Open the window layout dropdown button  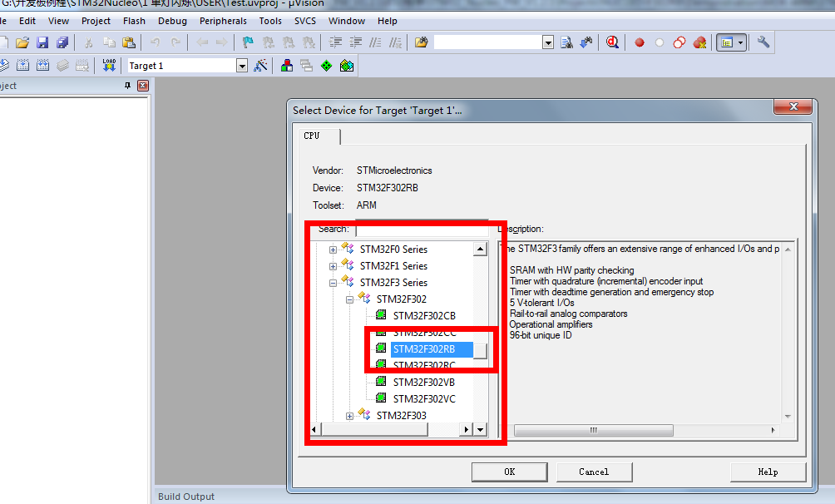[741, 42]
